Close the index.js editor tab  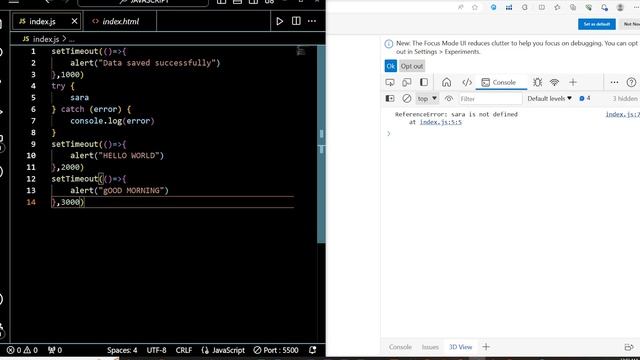coord(74,21)
